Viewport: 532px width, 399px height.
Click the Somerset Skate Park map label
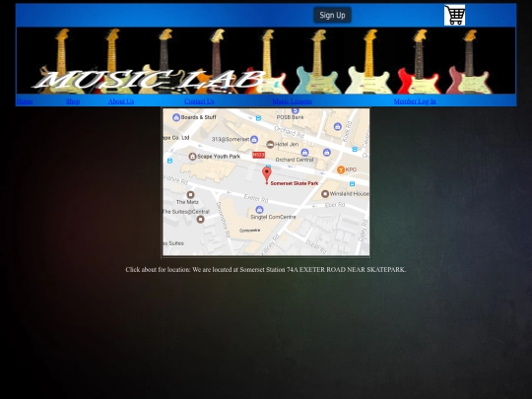coord(295,183)
